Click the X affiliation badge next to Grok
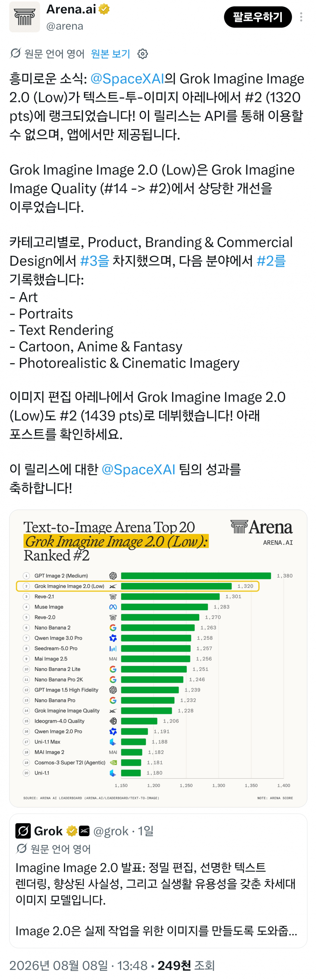This screenshot has width=316, height=980. pyautogui.click(x=84, y=831)
